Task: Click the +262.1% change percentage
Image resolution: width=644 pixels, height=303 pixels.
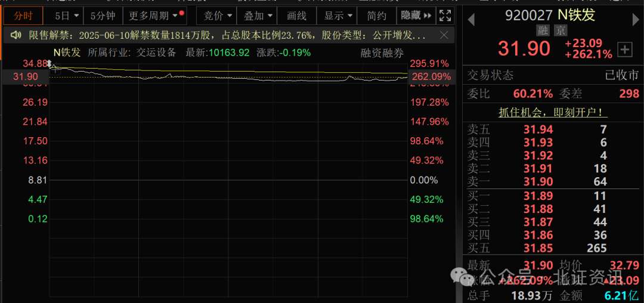Action: coord(588,54)
